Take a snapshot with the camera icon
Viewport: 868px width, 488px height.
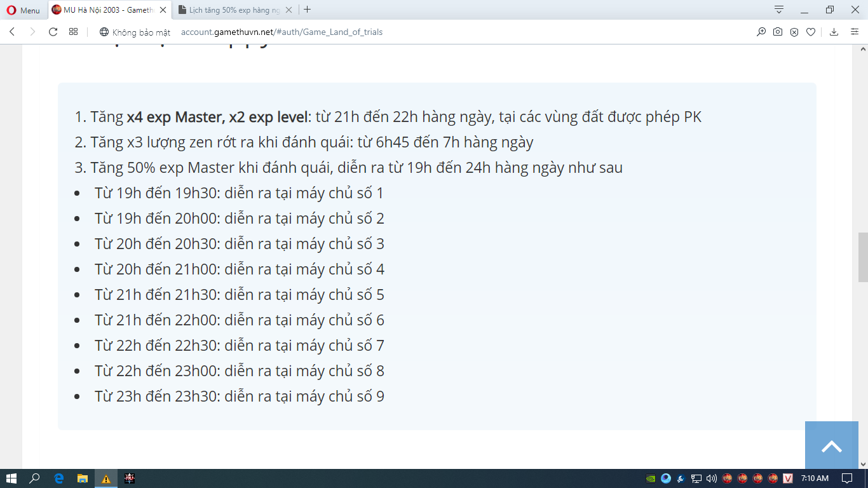777,32
